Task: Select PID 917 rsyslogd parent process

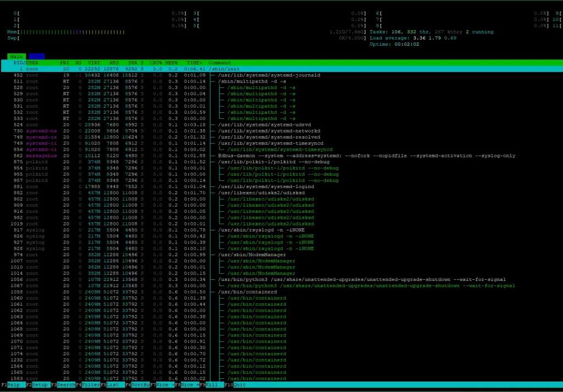Action: (x=281, y=230)
